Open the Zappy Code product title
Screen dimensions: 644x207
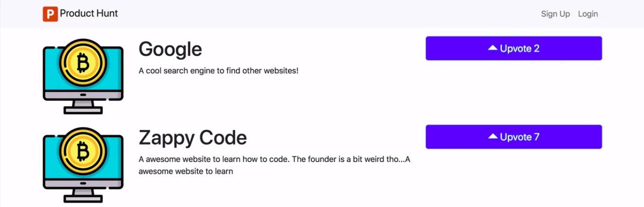192,138
